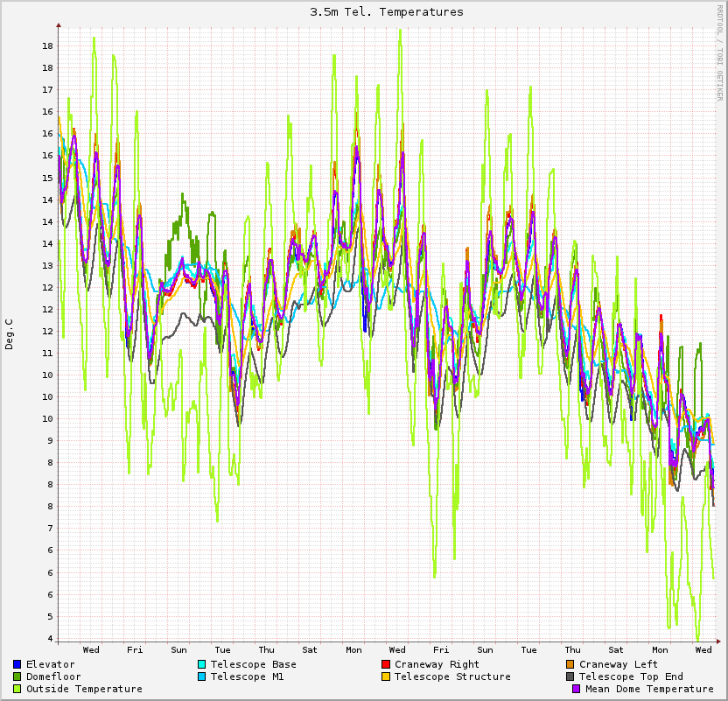Select the "Telescope Top End" legend label
The height and width of the screenshot is (701, 728).
(x=631, y=676)
